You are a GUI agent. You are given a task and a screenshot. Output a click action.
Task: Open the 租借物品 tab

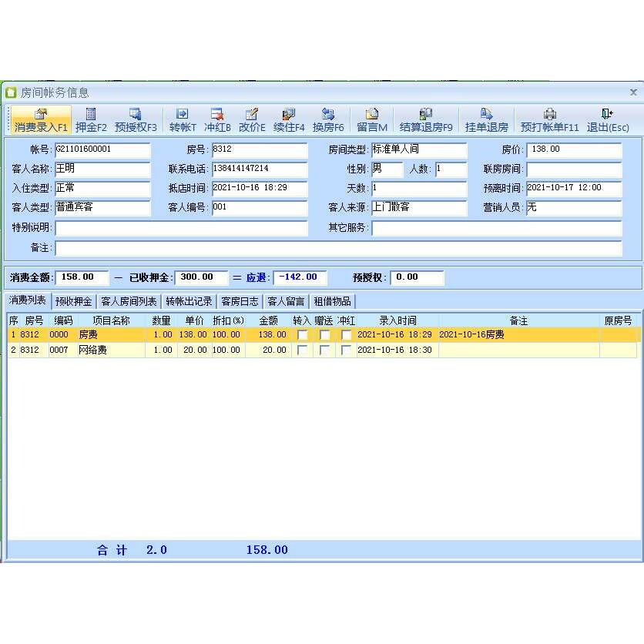click(332, 301)
